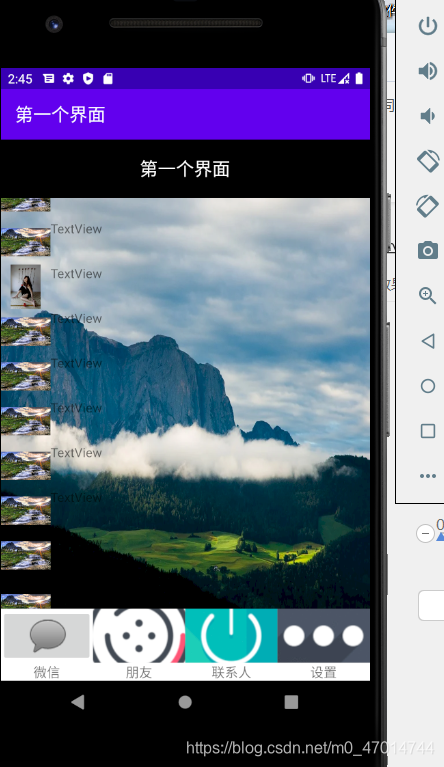Viewport: 444px width, 767px height.
Task: Tap the SD card icon in status bar
Action: click(108, 78)
